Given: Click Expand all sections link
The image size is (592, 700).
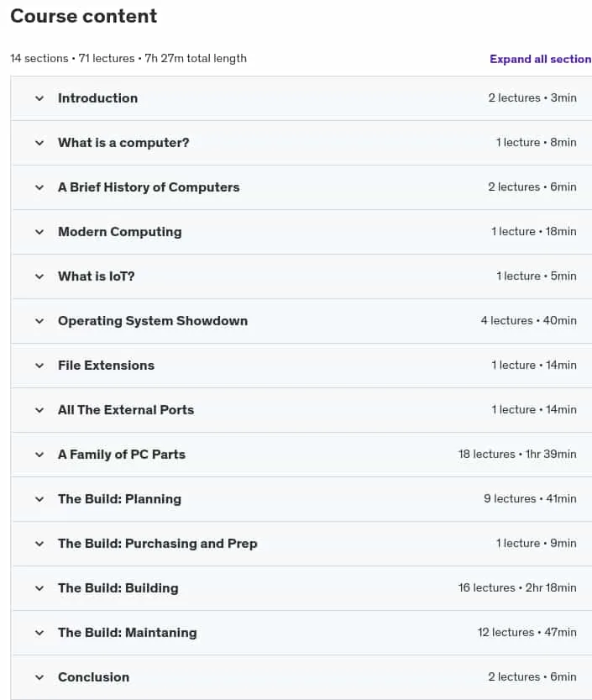Looking at the screenshot, I should (x=541, y=59).
